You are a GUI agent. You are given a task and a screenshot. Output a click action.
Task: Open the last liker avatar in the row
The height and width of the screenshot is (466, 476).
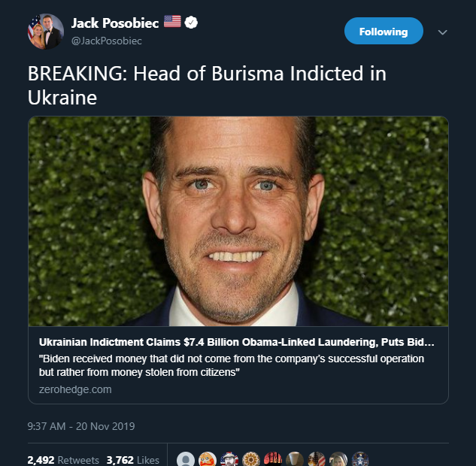359,460
